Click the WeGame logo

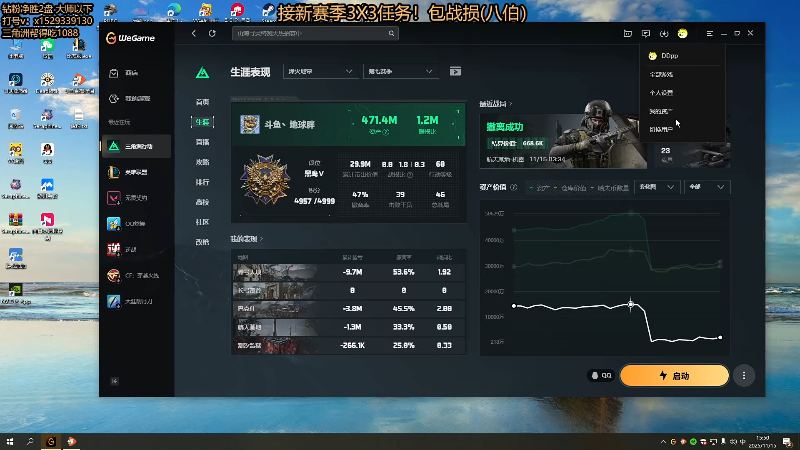click(x=131, y=38)
